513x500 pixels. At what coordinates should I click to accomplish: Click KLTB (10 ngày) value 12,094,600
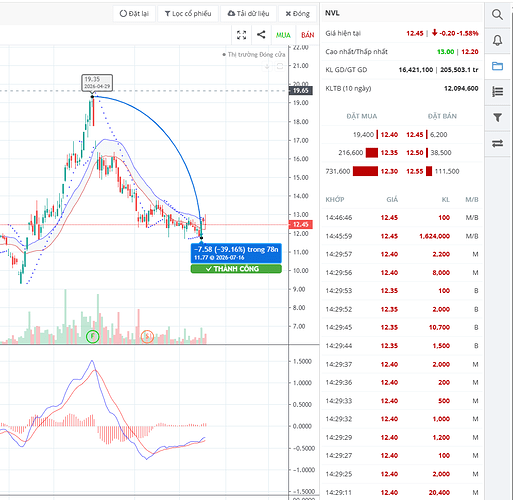[461, 88]
